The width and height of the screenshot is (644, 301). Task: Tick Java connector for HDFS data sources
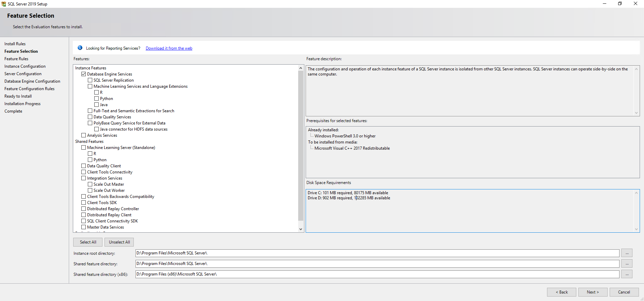[96, 129]
